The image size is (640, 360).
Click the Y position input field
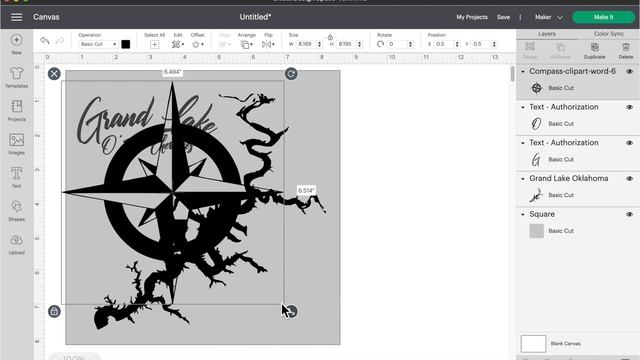point(481,44)
